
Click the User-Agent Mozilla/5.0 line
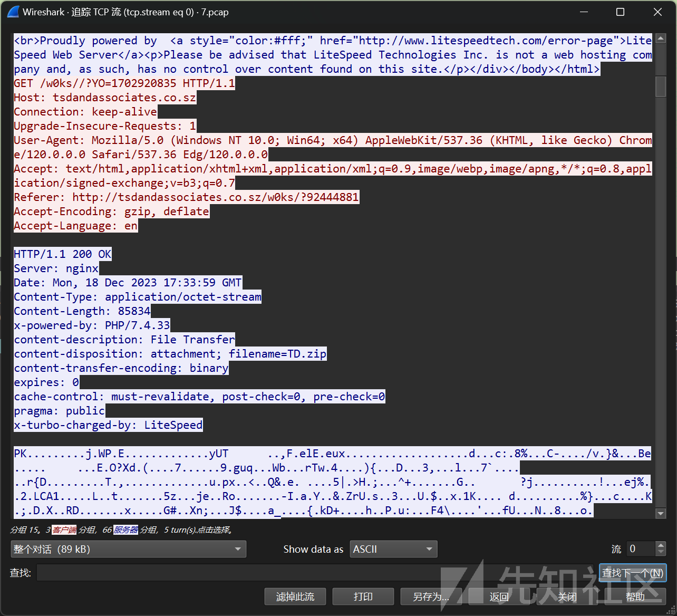(333, 140)
